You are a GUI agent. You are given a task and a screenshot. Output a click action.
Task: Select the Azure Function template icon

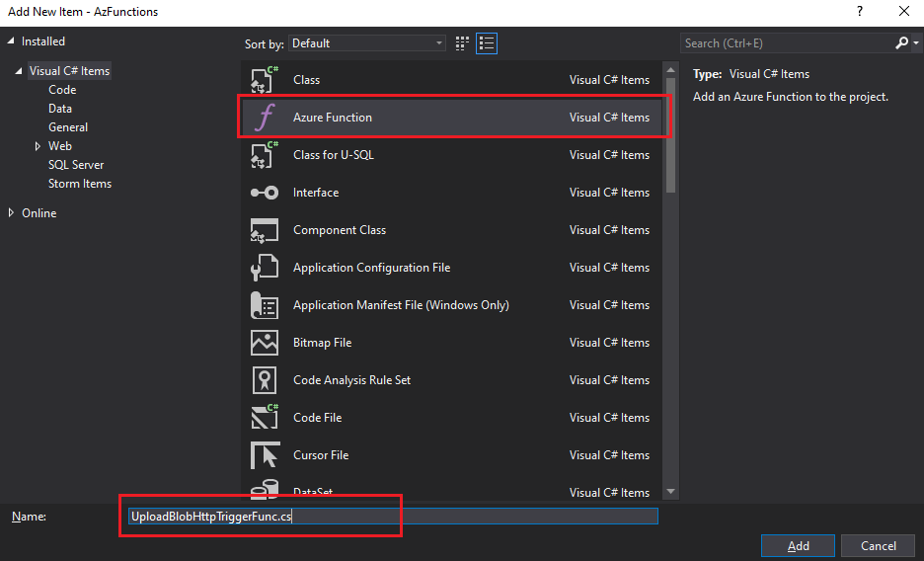[265, 118]
